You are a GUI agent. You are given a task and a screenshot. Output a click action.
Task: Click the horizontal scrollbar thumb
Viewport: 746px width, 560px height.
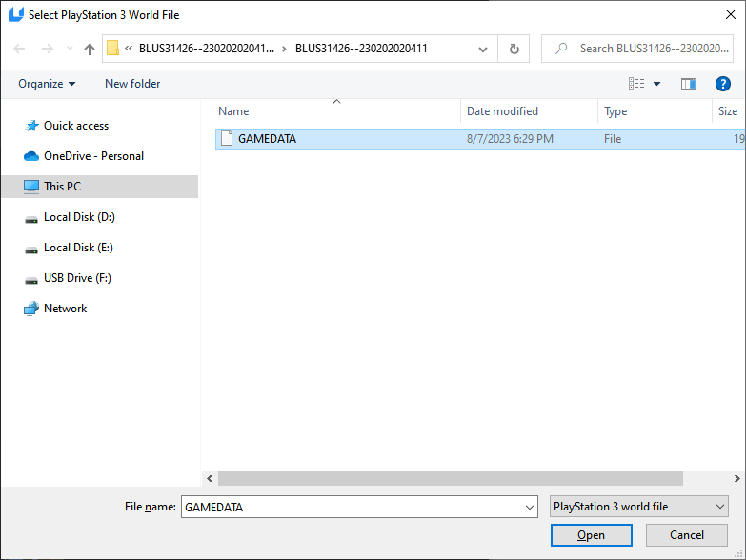point(451,478)
